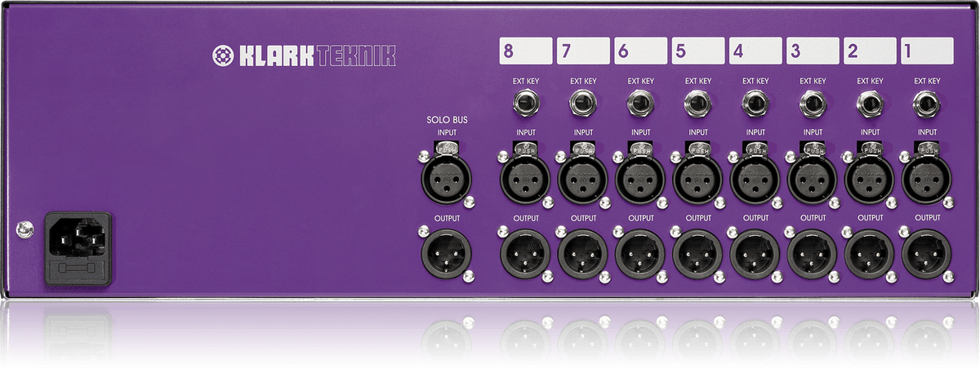
Task: Click the Klark Teknik logo emblem
Action: point(222,56)
